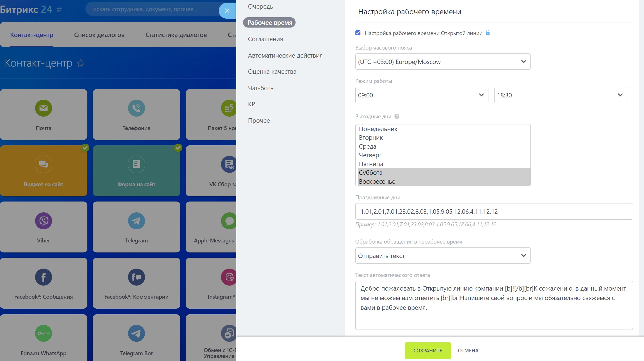Open the 09:00 start time dropdown
Screen dimensions: 644x361
point(421,95)
